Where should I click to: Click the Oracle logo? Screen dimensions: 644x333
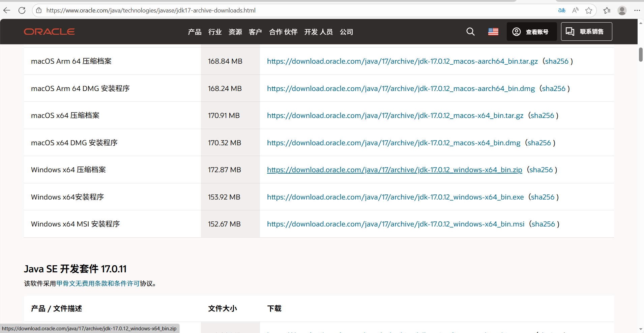coord(49,32)
